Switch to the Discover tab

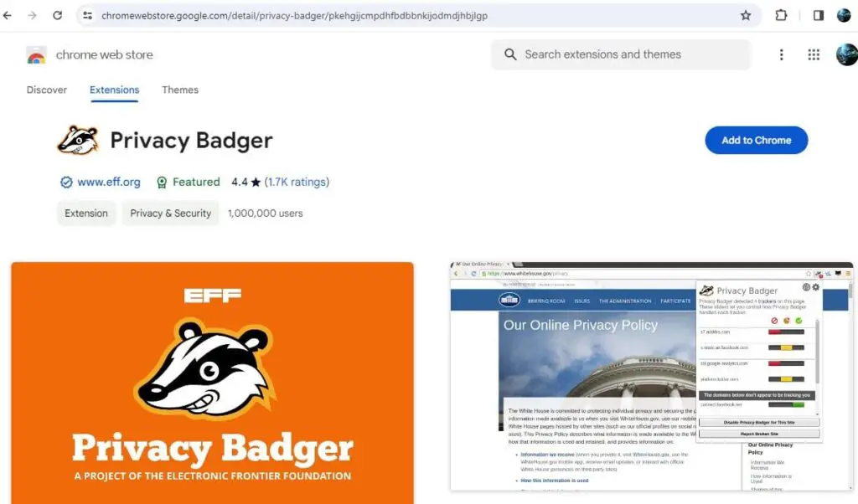(46, 90)
